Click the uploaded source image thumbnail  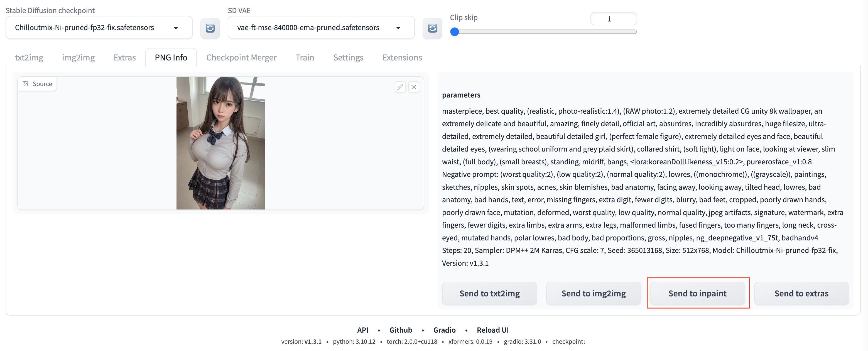(220, 143)
